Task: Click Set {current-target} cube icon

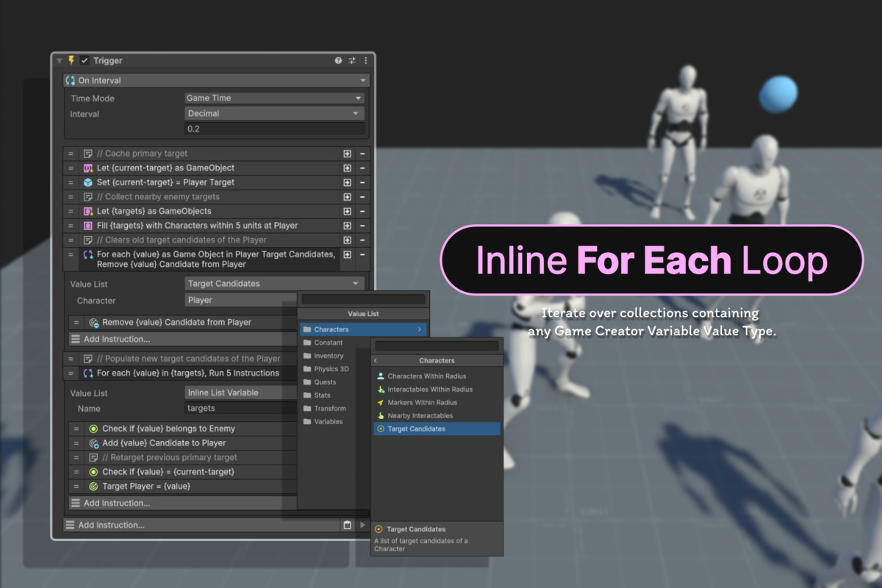Action: (88, 182)
